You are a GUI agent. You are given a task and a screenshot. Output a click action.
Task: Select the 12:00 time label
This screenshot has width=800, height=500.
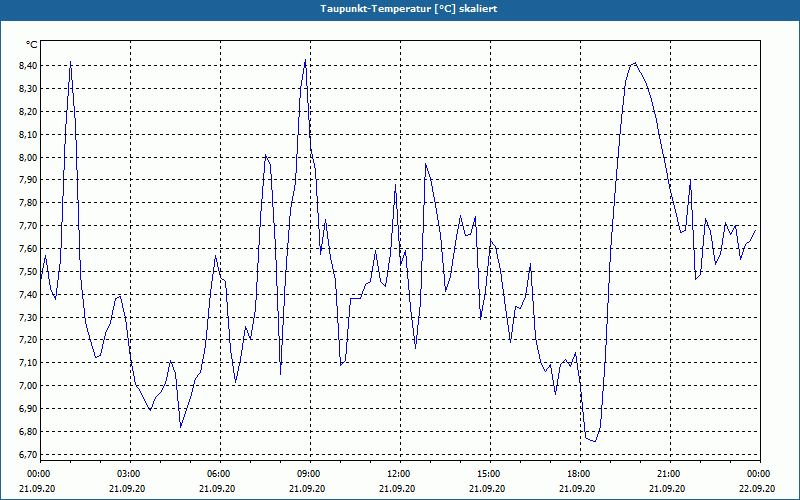tap(398, 474)
